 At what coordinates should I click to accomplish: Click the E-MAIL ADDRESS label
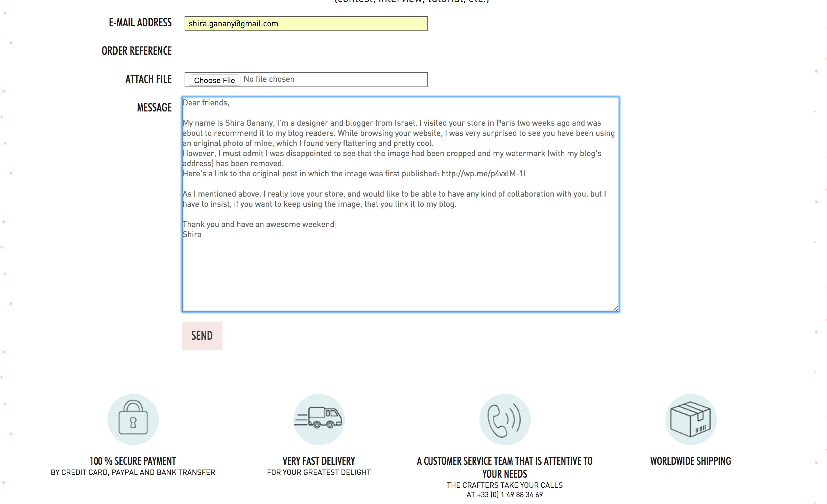(x=140, y=23)
